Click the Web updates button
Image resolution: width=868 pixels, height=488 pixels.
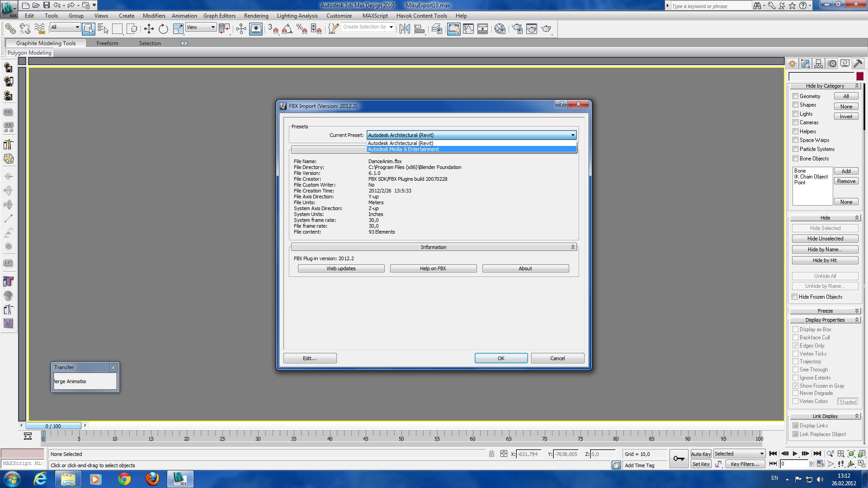pyautogui.click(x=341, y=268)
